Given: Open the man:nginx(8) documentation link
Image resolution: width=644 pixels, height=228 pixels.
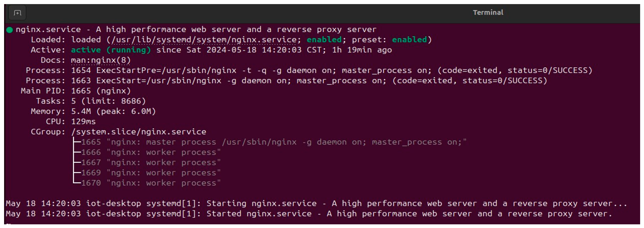Looking at the screenshot, I should pos(101,60).
